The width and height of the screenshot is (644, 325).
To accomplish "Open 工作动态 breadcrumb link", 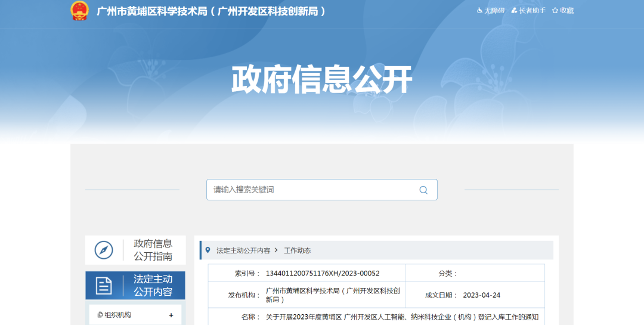I will tap(298, 250).
